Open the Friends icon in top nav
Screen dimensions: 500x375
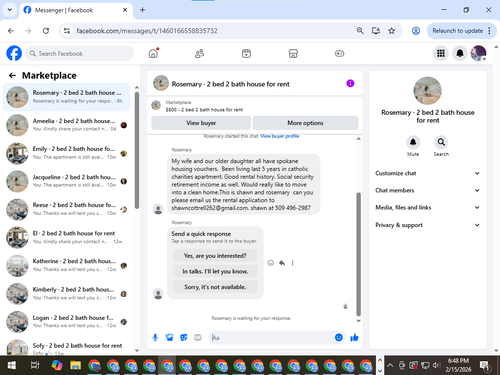click(x=199, y=53)
